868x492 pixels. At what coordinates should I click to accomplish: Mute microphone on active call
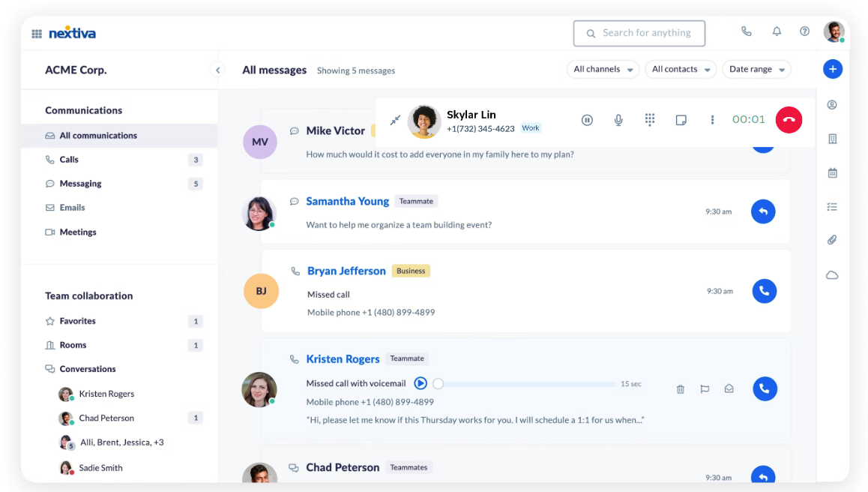pyautogui.click(x=618, y=120)
